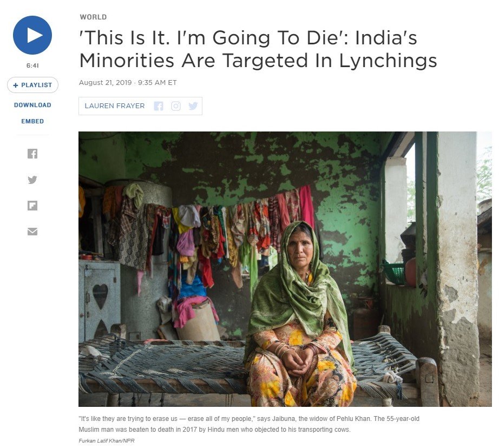This screenshot has width=499, height=448.
Task: Open Lauren Frayer's Facebook profile
Action: point(159,106)
